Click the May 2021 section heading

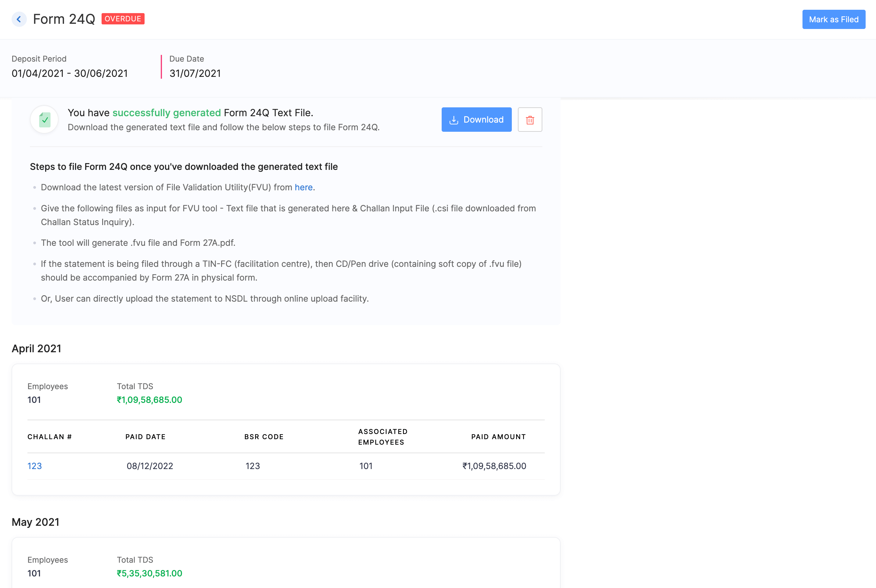click(x=36, y=522)
